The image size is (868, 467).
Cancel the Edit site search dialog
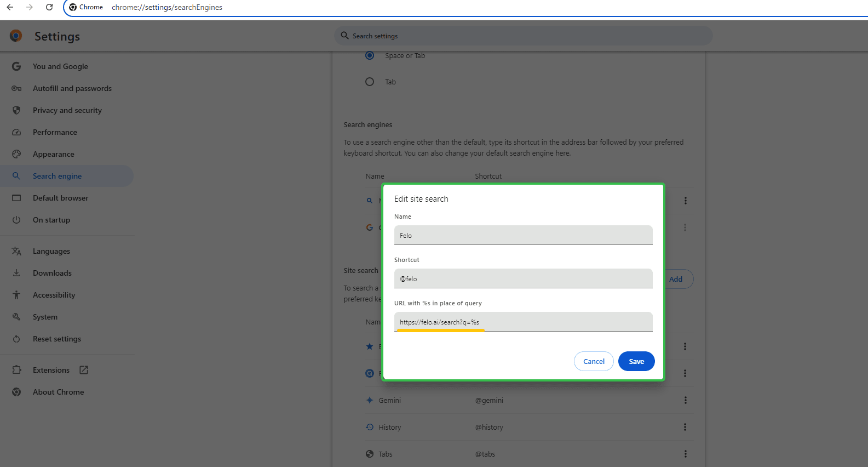pyautogui.click(x=594, y=361)
